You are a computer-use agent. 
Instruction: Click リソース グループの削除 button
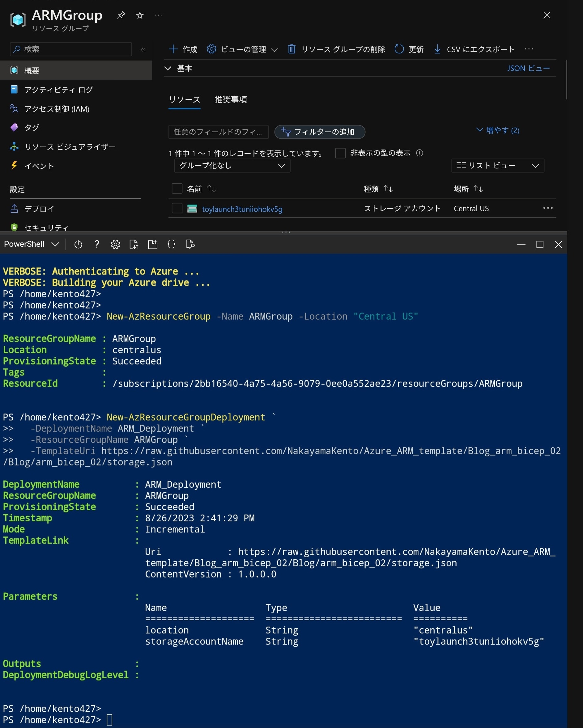click(336, 49)
